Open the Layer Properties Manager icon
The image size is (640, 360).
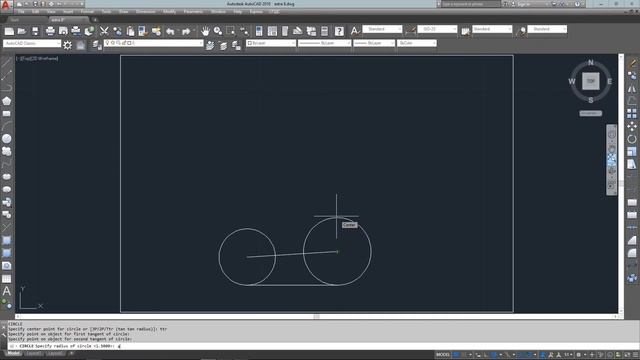pos(96,45)
